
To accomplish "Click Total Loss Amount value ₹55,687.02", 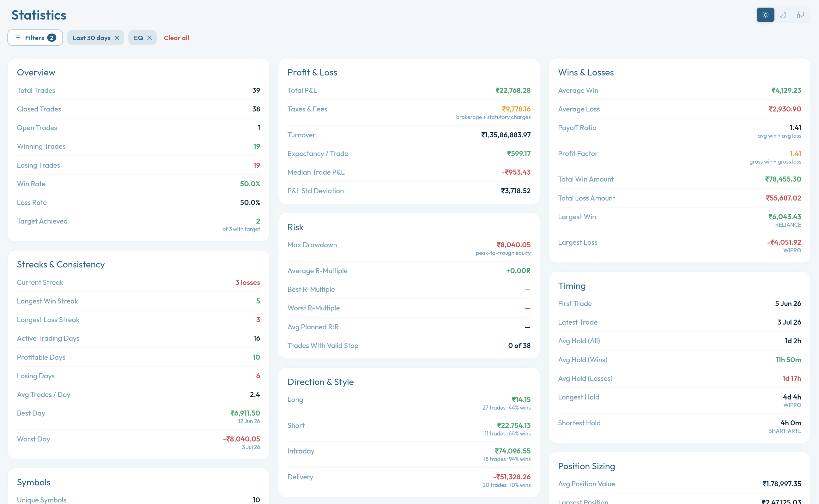I will [783, 198].
